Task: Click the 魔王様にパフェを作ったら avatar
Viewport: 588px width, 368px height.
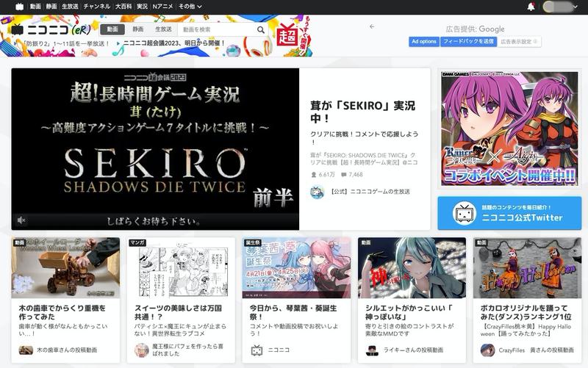Action: tap(141, 350)
